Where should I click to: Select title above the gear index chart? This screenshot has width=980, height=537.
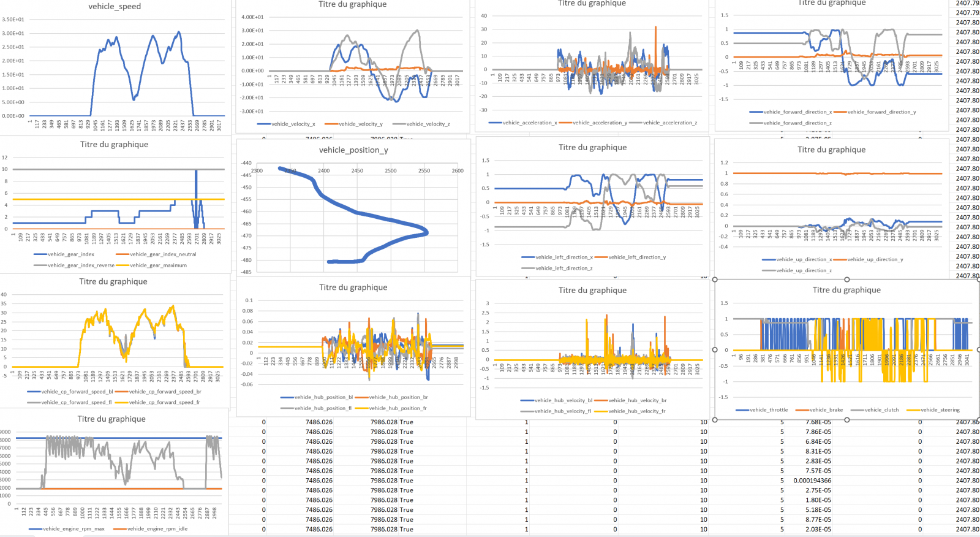[114, 145]
